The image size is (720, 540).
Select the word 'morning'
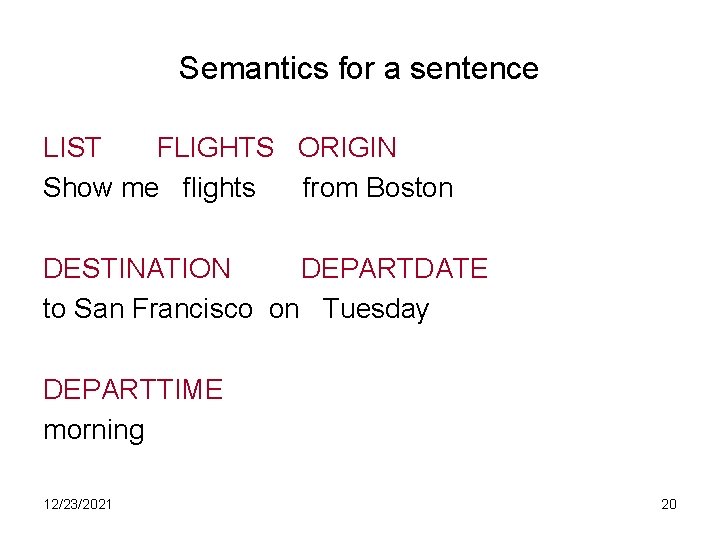[x=94, y=431]
